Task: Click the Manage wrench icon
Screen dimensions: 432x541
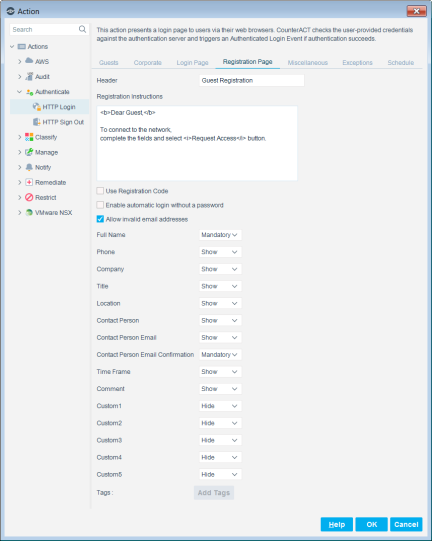Action: pyautogui.click(x=29, y=152)
